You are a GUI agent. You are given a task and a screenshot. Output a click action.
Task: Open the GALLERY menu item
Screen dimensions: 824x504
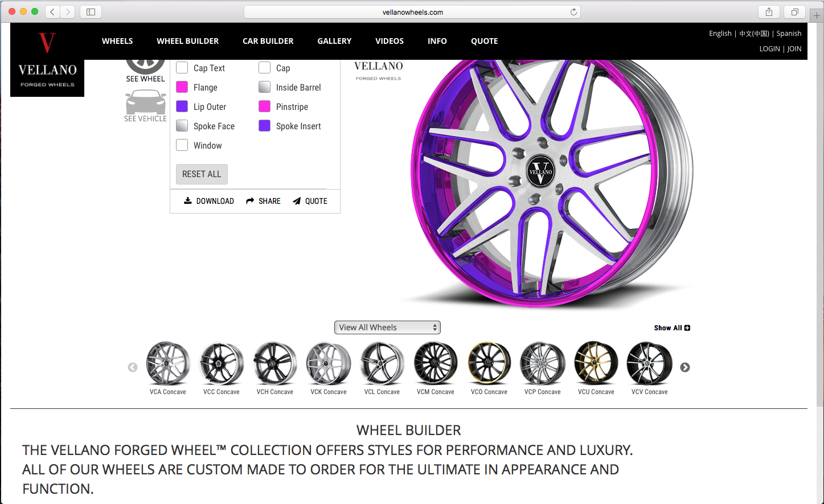pyautogui.click(x=334, y=41)
